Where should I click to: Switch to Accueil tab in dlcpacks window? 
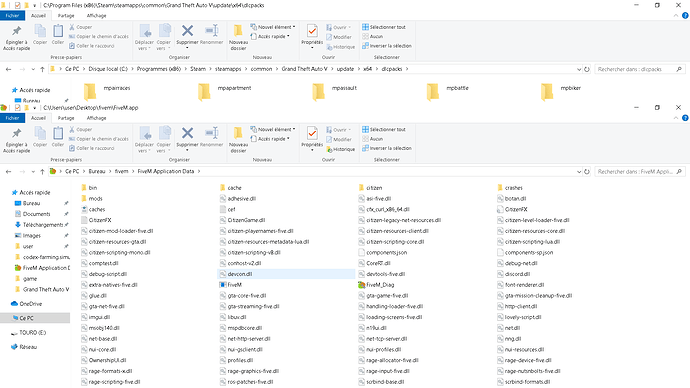(x=38, y=15)
